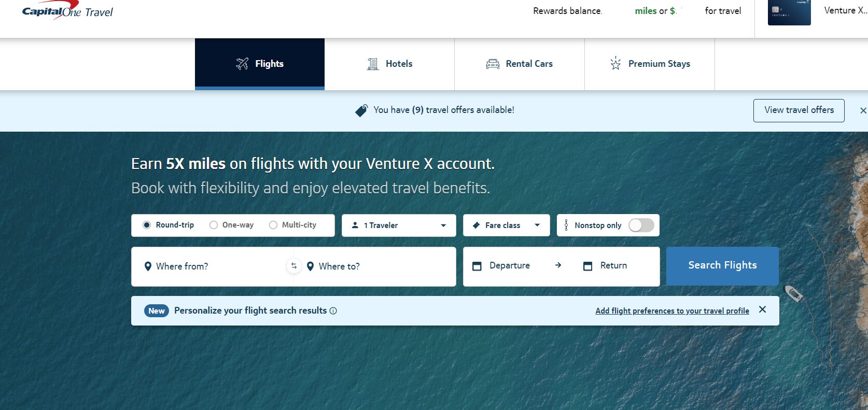Select the Multi-city trip option
The height and width of the screenshot is (410, 868).
[x=273, y=225]
